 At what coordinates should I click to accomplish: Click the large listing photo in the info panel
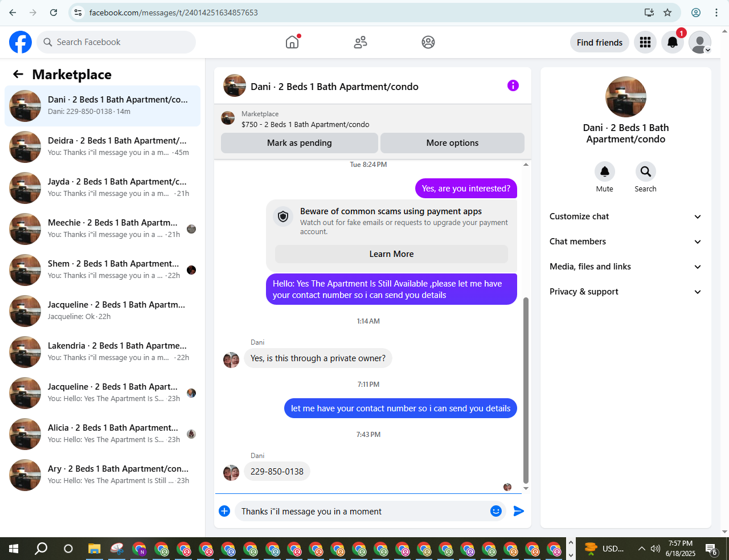pos(626,97)
